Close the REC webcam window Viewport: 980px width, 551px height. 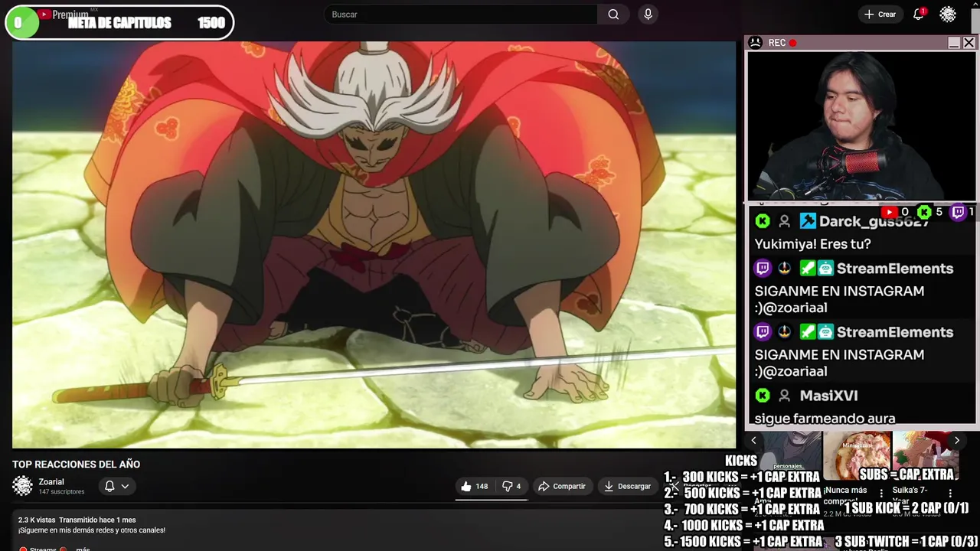coord(969,43)
